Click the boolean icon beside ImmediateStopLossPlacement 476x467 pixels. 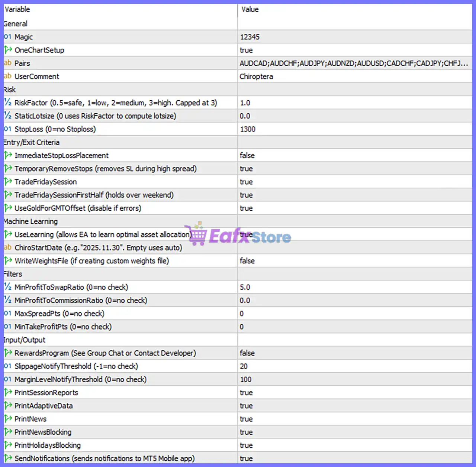point(8,155)
